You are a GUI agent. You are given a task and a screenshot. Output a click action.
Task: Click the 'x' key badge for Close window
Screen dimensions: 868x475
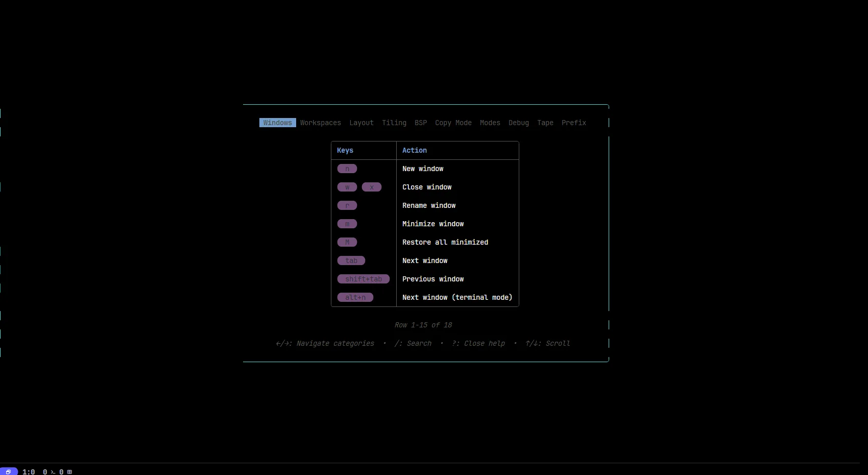372,187
